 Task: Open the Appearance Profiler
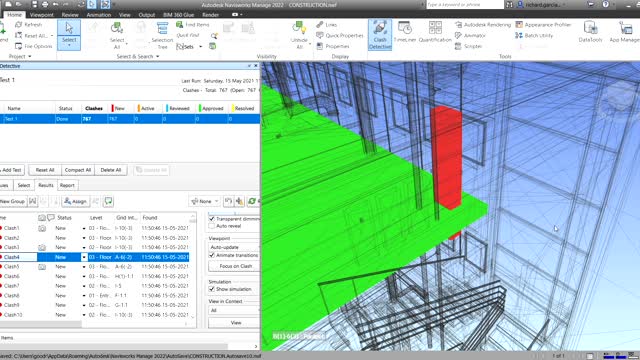tap(543, 24)
